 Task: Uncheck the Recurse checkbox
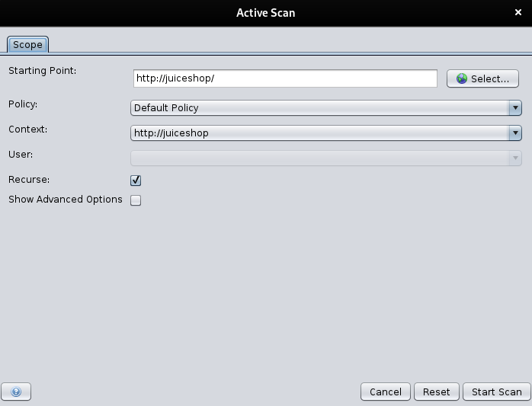[136, 180]
